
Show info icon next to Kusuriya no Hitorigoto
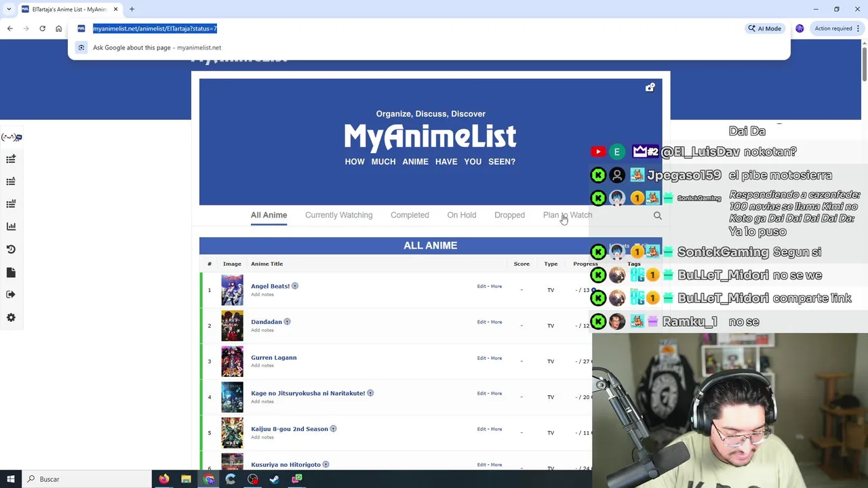[325, 465]
